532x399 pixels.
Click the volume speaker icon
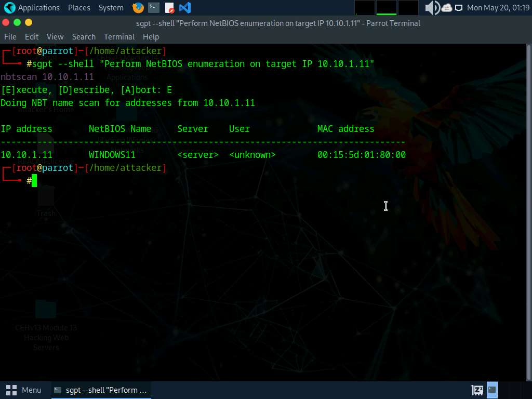pyautogui.click(x=432, y=8)
